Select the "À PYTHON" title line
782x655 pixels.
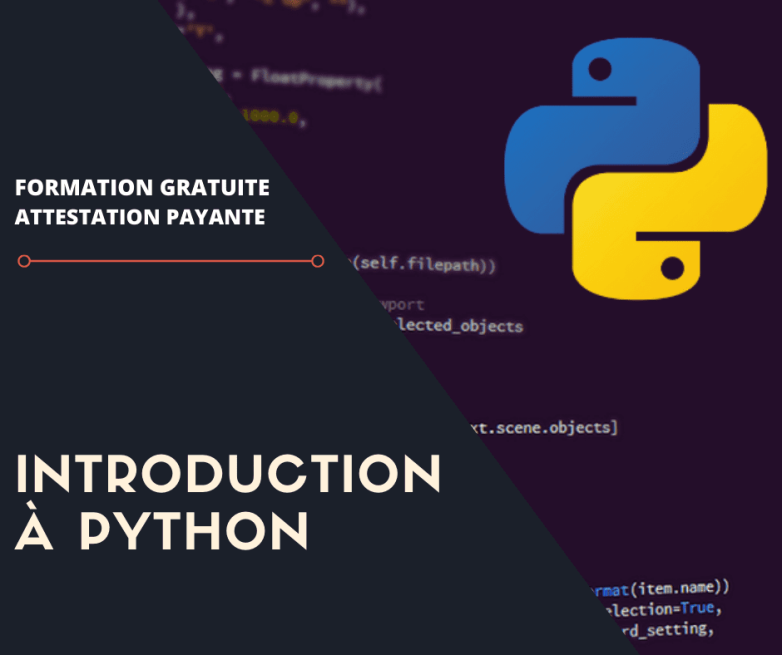(162, 532)
